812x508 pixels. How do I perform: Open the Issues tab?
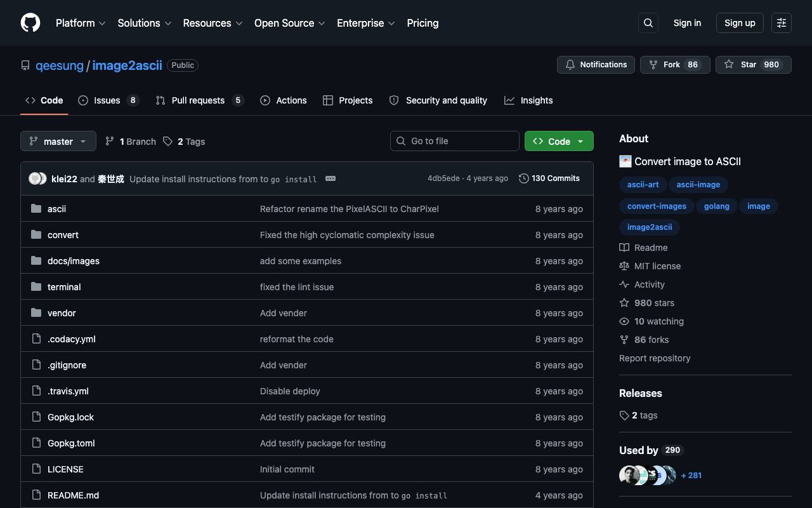coord(108,100)
